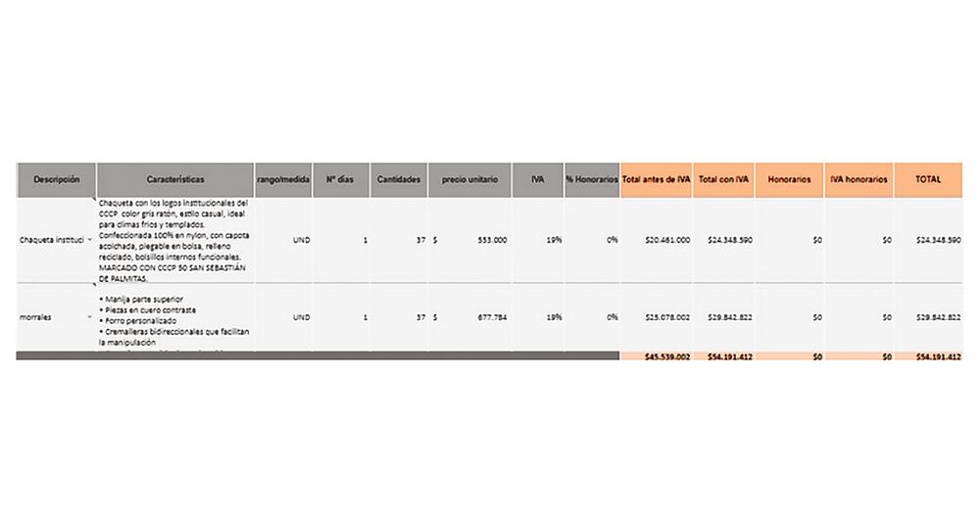Click the $20.461.000 total before IVA cell
The width and height of the screenshot is (980, 519).
[656, 239]
